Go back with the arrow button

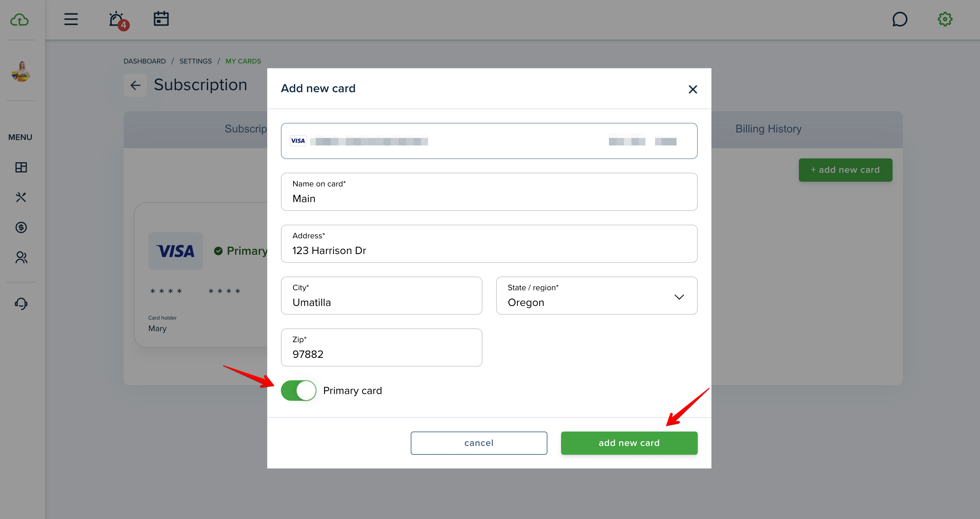click(x=135, y=85)
